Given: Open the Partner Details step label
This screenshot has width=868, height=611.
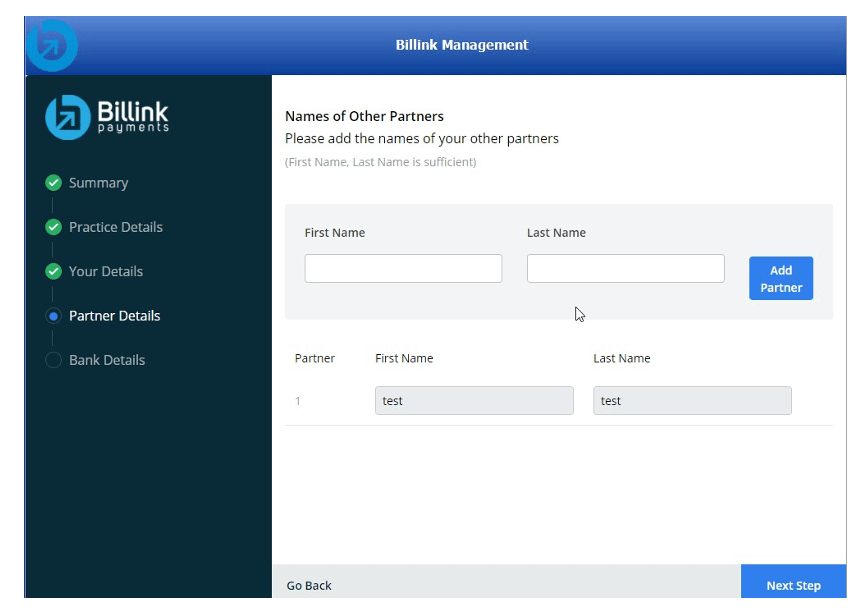Looking at the screenshot, I should pyautogui.click(x=114, y=316).
